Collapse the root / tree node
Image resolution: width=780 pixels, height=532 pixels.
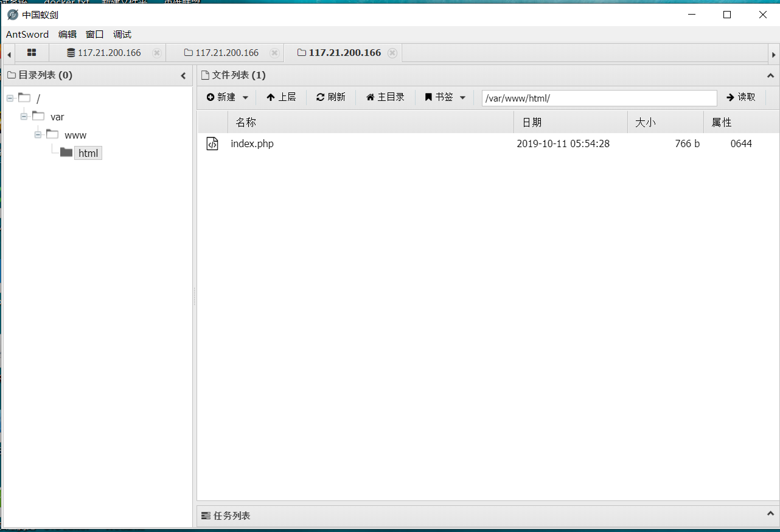point(10,98)
